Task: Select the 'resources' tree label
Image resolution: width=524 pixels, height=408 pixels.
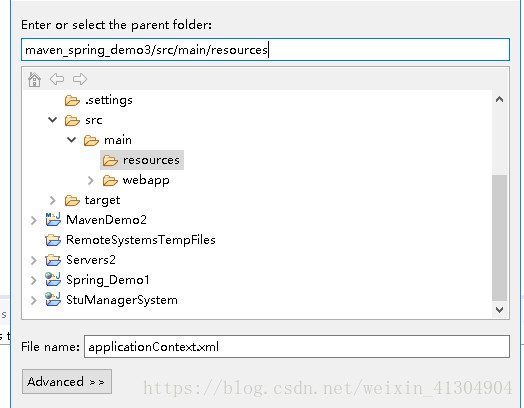Action: [x=151, y=160]
